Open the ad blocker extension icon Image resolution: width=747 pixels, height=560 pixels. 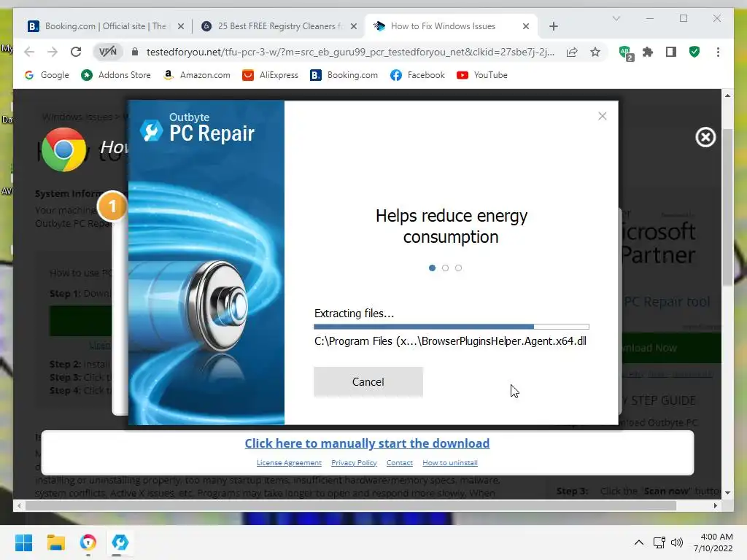click(625, 52)
